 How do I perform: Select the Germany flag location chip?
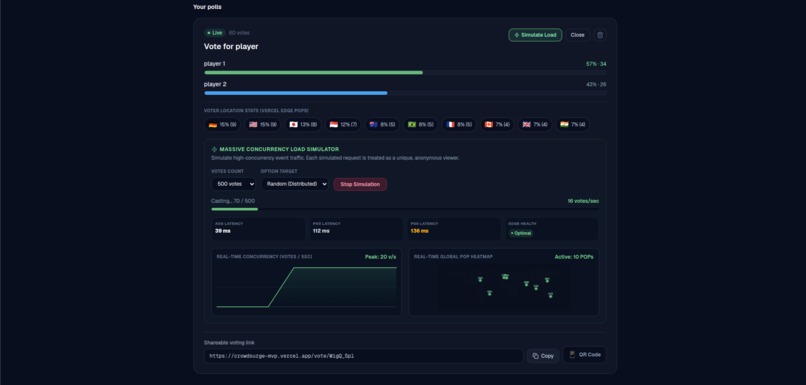point(223,124)
